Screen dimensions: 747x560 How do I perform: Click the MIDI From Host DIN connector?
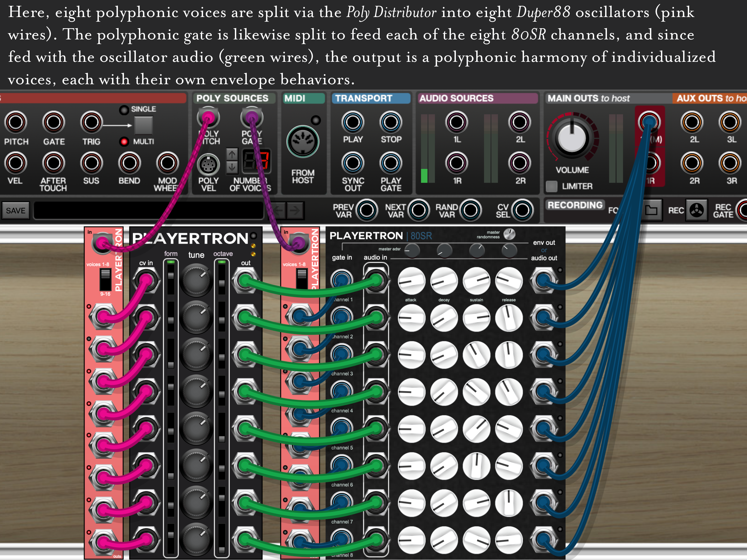click(x=303, y=142)
